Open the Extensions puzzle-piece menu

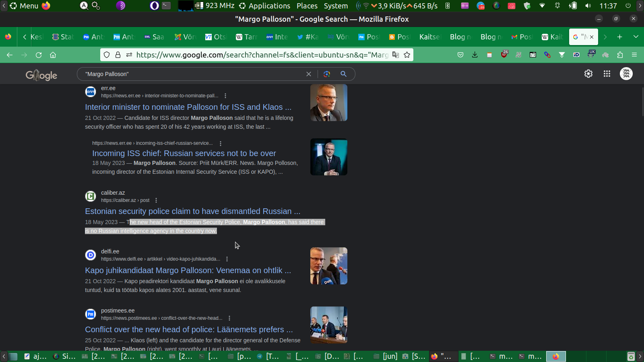(x=620, y=55)
